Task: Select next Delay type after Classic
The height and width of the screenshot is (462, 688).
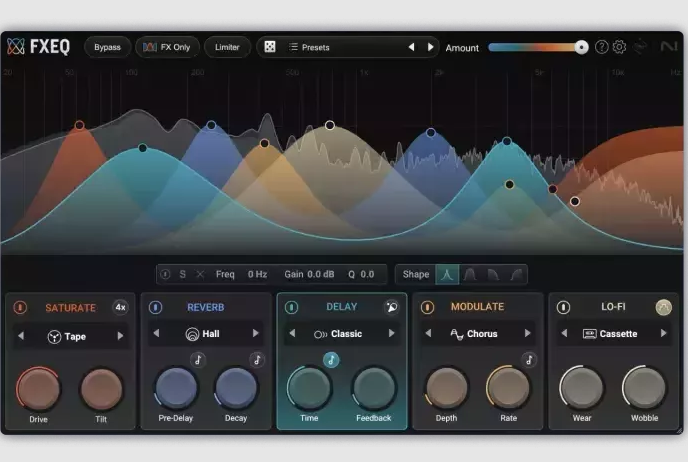Action: tap(391, 333)
